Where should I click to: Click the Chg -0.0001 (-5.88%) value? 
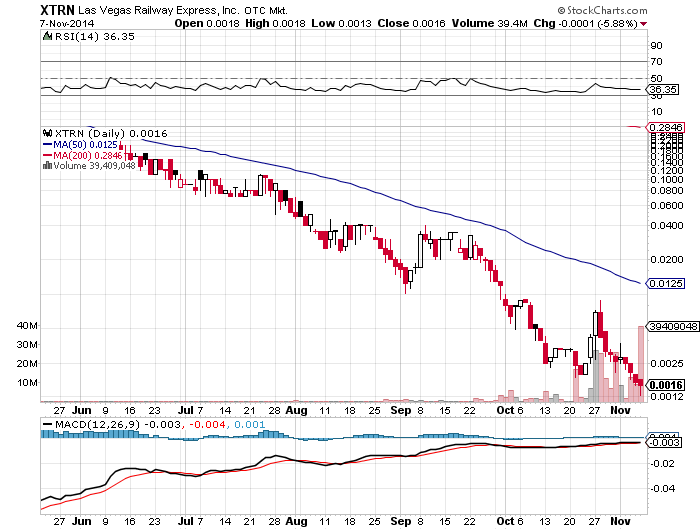585,23
